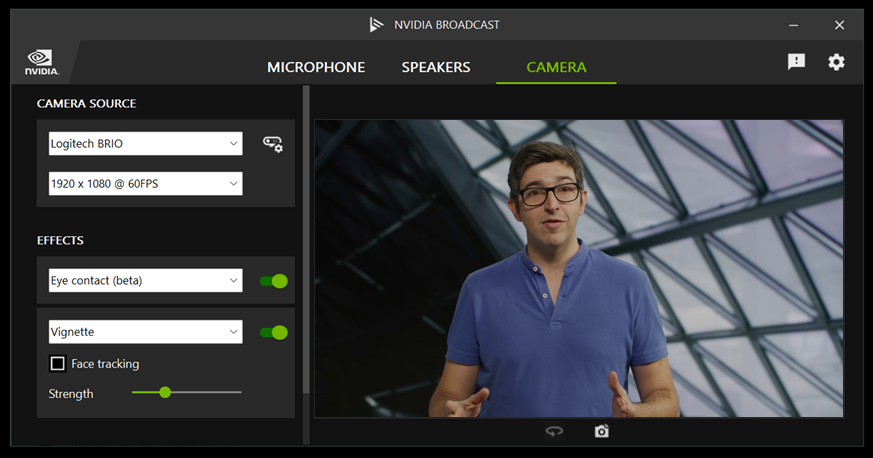Viewport: 873px width, 458px height.
Task: Enable the Face tracking checkbox
Action: coord(58,364)
